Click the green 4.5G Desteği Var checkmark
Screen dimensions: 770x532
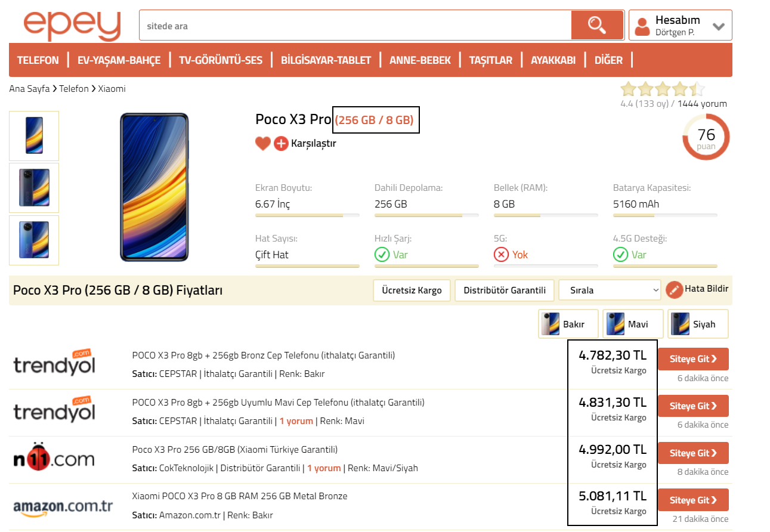tap(621, 255)
